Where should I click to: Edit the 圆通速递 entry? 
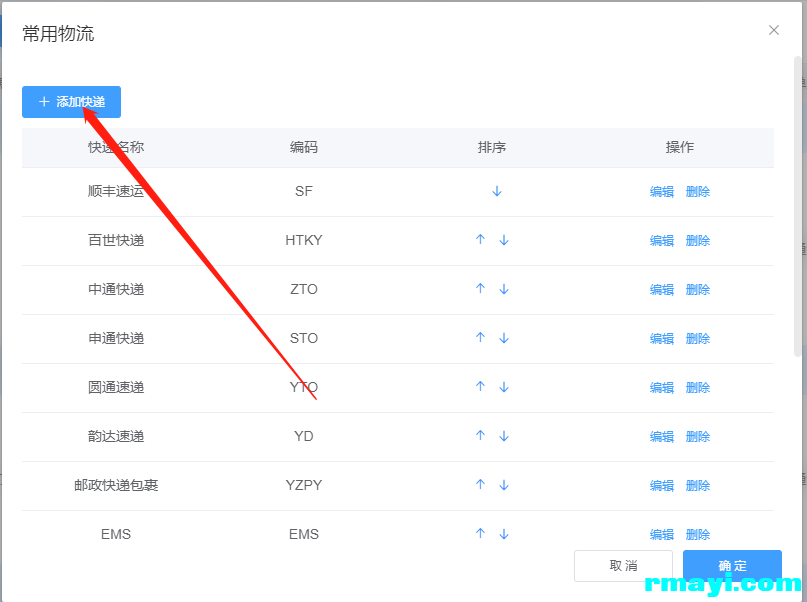(x=662, y=387)
